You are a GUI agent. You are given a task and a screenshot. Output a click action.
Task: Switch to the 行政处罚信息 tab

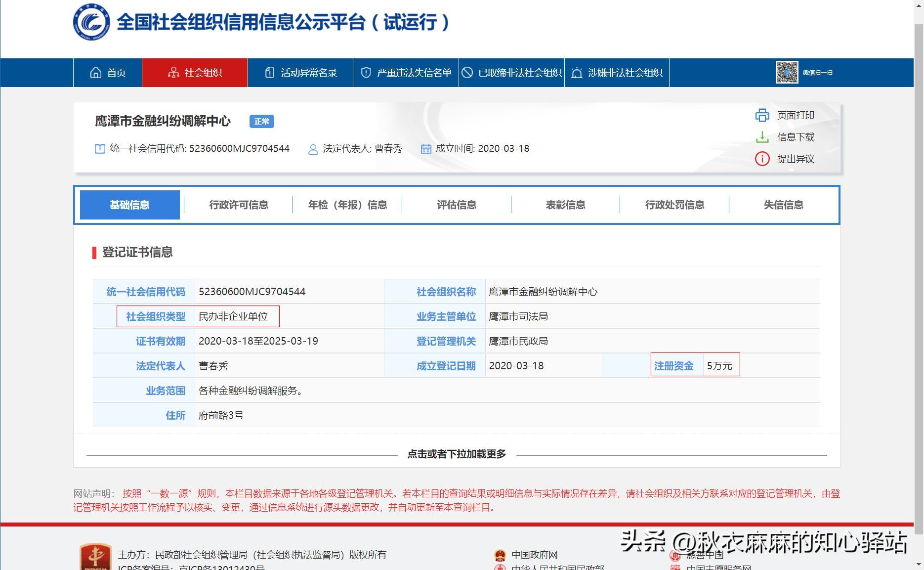click(675, 205)
